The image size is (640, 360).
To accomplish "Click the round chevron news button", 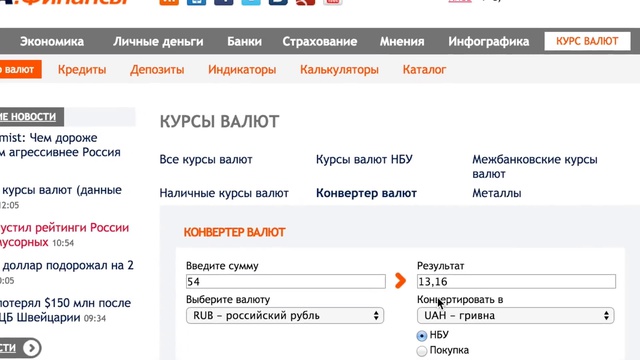I will [x=31, y=348].
